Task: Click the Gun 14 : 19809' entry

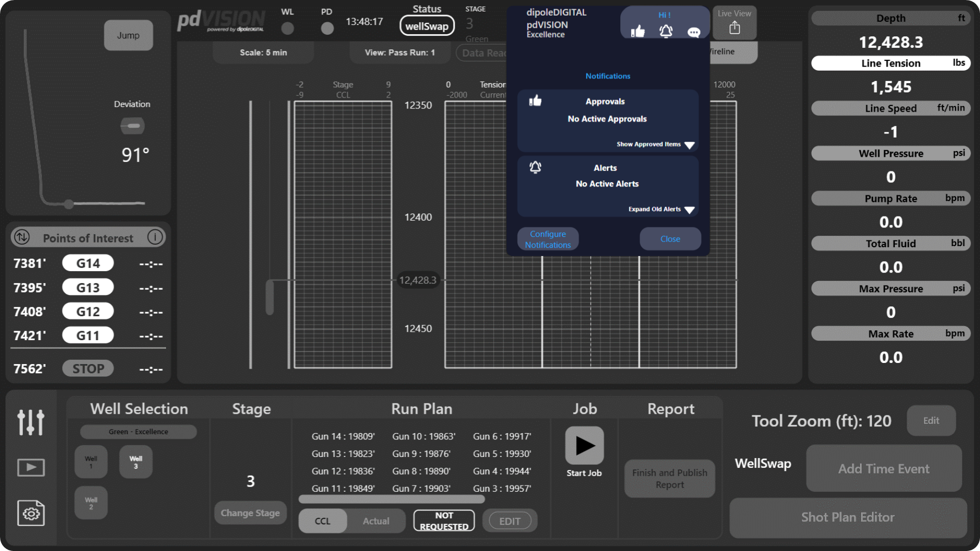Action: click(x=343, y=436)
